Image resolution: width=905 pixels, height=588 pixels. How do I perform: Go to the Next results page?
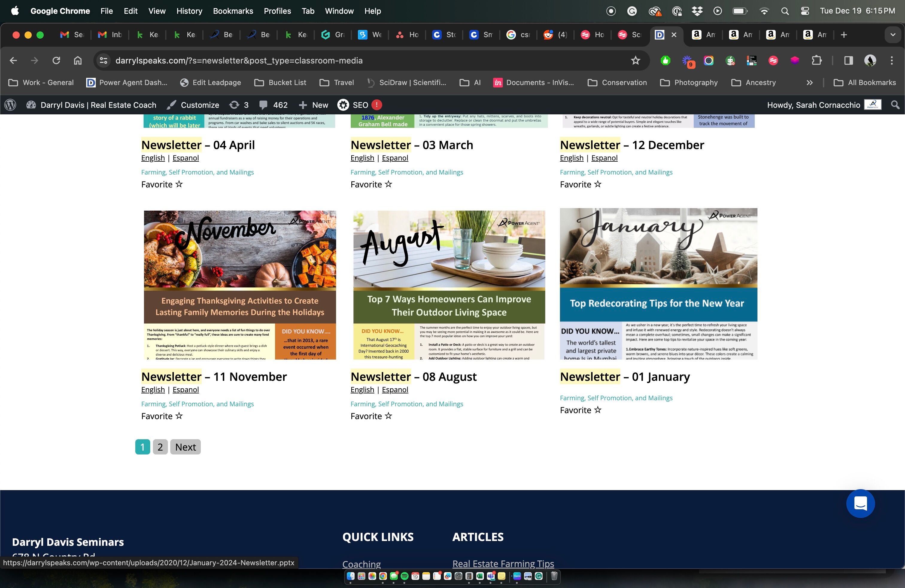[x=185, y=447]
